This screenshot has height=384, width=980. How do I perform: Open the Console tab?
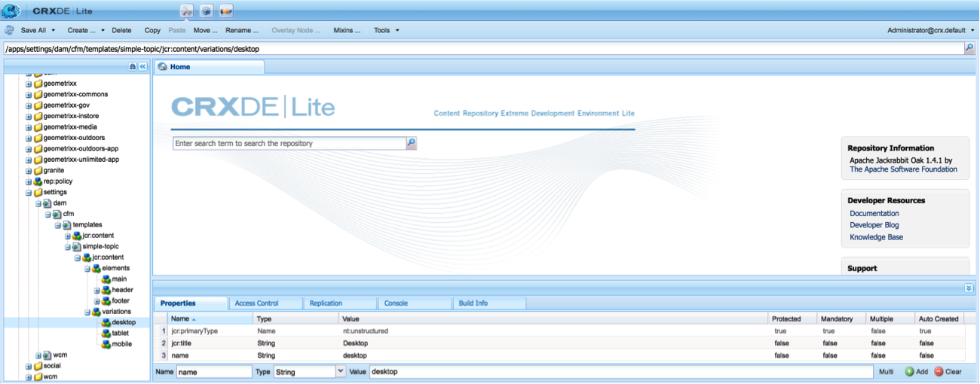[x=396, y=303]
